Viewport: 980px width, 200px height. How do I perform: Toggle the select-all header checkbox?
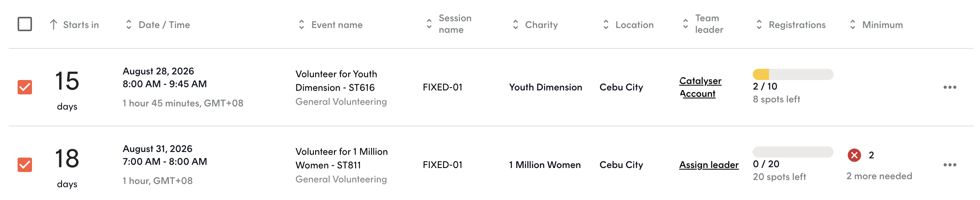pyautogui.click(x=25, y=24)
